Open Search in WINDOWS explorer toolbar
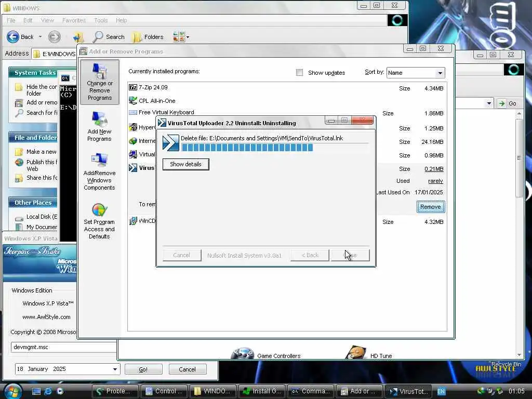This screenshot has width=532, height=399. (x=109, y=37)
